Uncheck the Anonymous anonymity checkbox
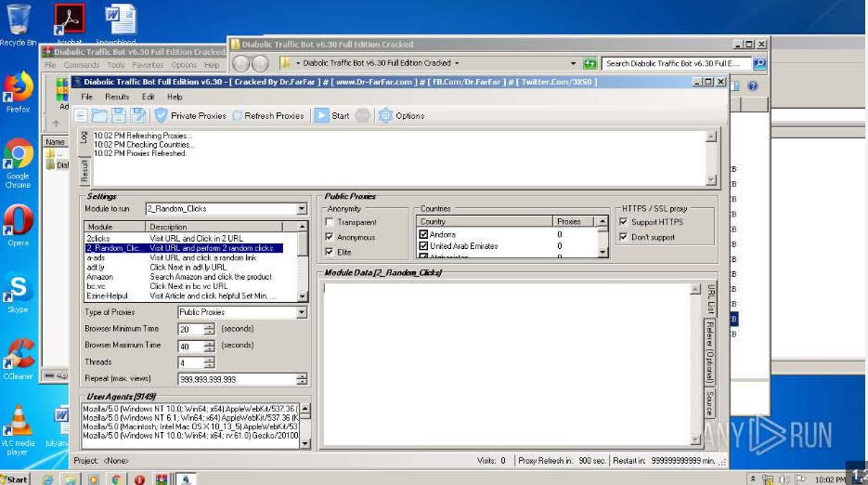The image size is (868, 485). 330,237
